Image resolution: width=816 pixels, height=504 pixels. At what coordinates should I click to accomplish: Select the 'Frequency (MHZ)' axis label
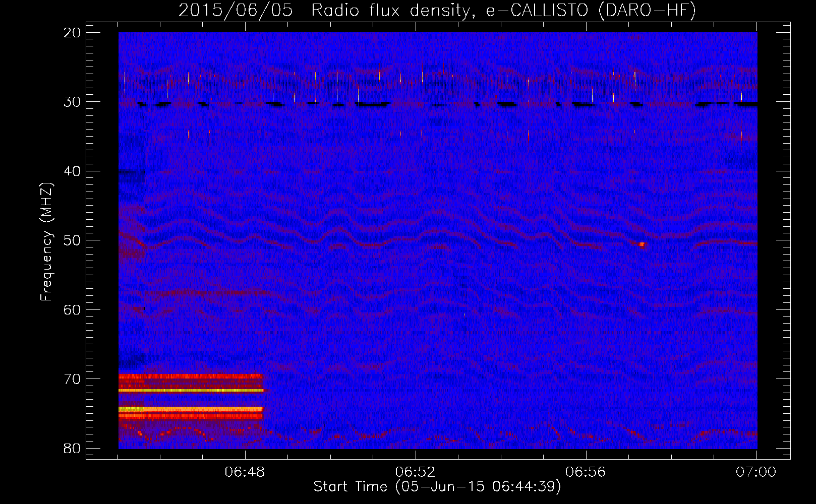(46, 242)
